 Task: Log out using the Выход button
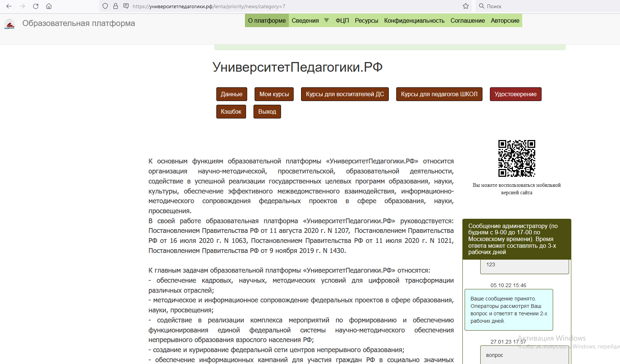267,112
